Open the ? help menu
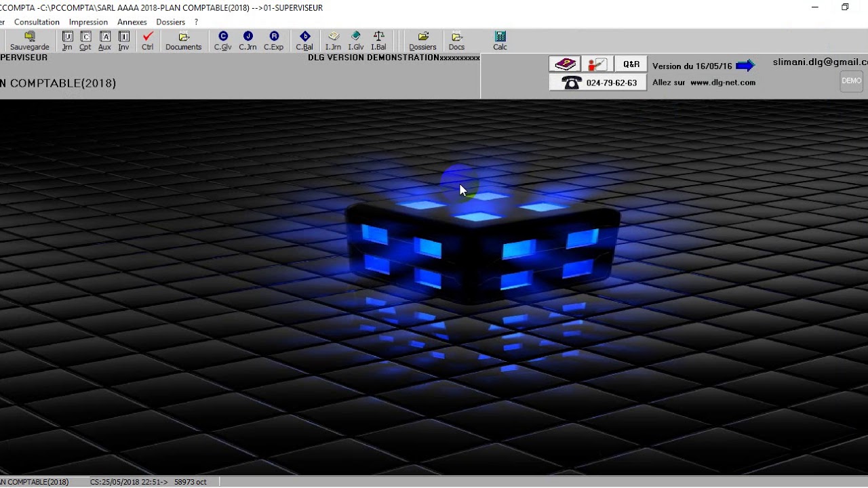This screenshot has width=868, height=488. 196,22
